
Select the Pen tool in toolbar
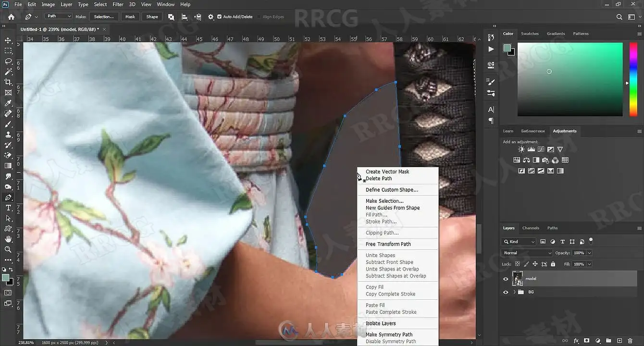(x=8, y=198)
